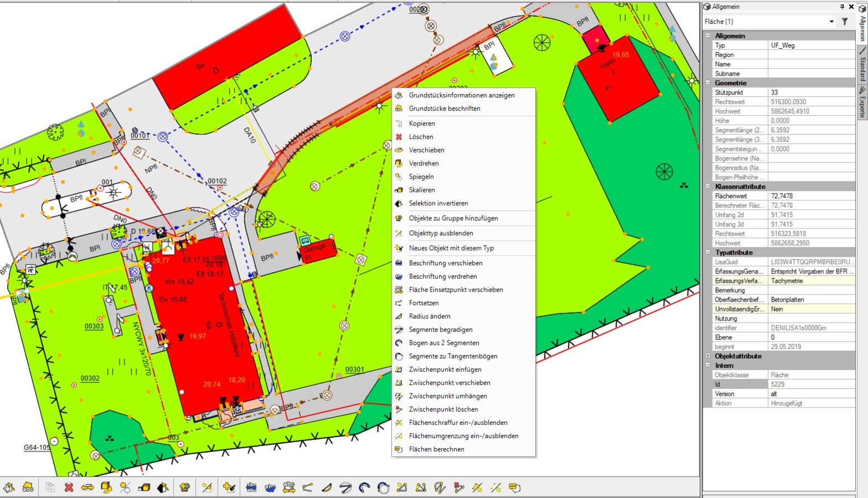Viewport: 868px width, 498px height.
Task: Click Bogen aus 2 Segmenten toolbar icon
Action: [364, 487]
